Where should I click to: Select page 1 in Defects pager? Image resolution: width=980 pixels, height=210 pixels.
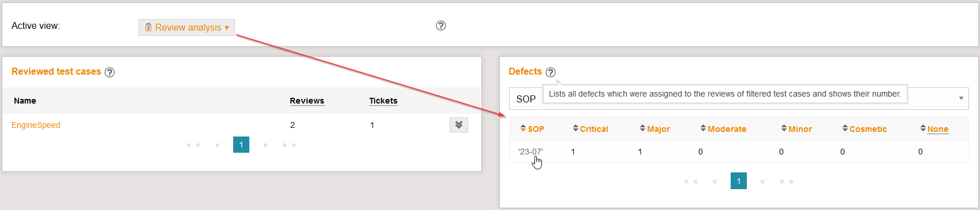[739, 181]
